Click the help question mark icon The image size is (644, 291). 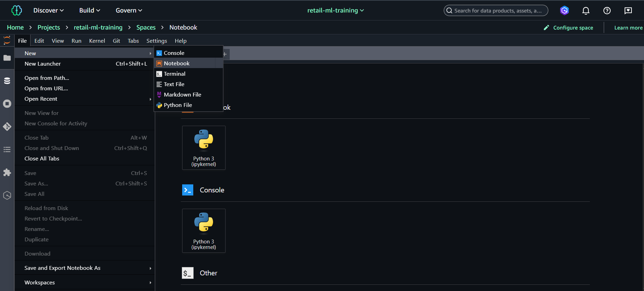[x=607, y=11]
